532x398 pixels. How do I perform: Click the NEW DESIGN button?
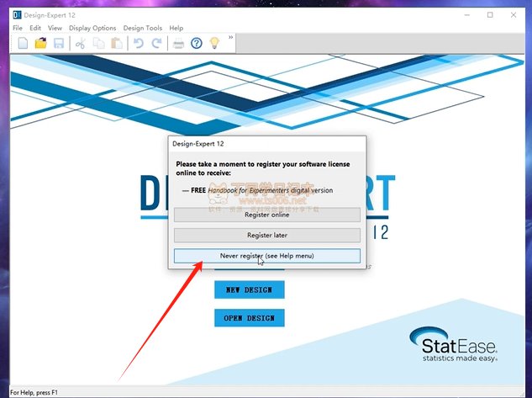(250, 289)
